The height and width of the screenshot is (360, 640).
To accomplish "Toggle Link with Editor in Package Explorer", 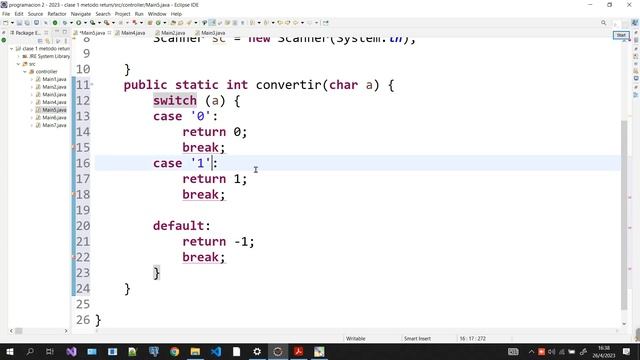I will click(x=48, y=41).
